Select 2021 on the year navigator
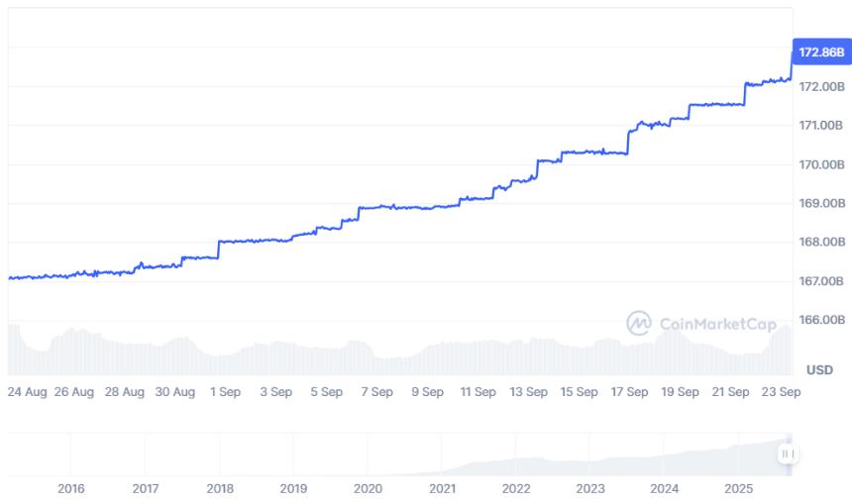Screen dimensions: 852x504 point(442,488)
